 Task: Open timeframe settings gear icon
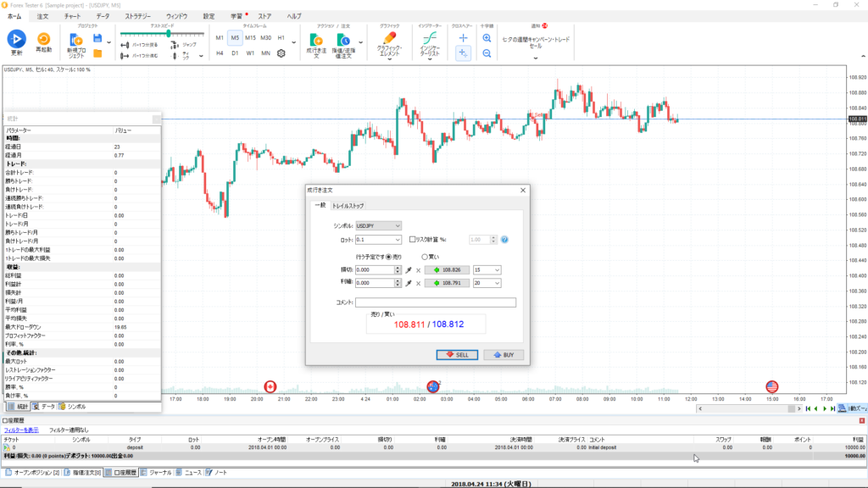tap(281, 53)
